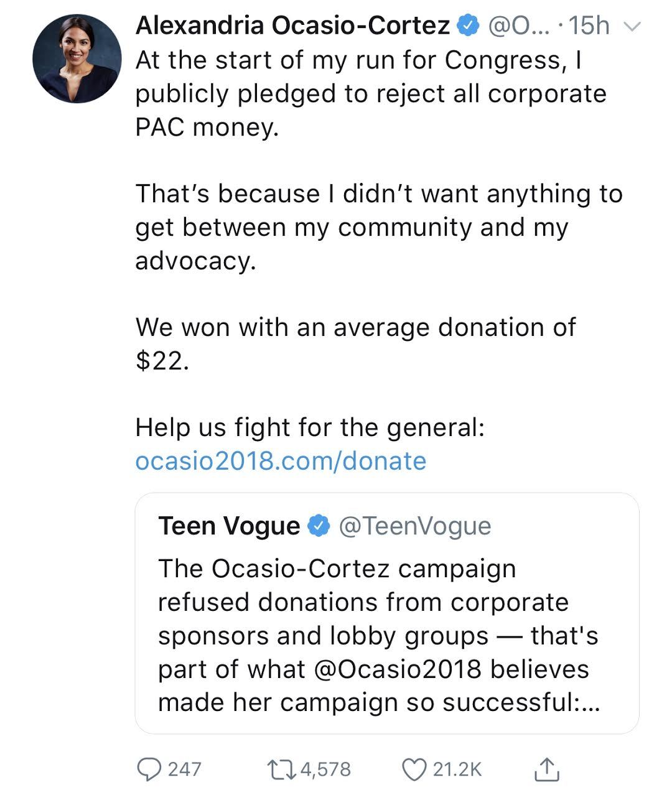
Task: Click Teen Vogue's blue verified checkmark
Action: (320, 526)
